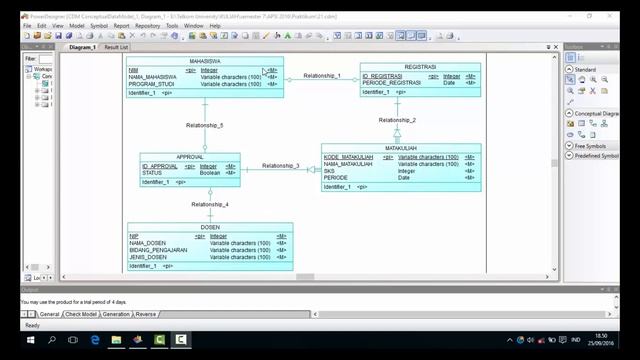Select the Relationship tool in Conceptual Diagram group
The width and height of the screenshot is (640, 360).
[593, 124]
